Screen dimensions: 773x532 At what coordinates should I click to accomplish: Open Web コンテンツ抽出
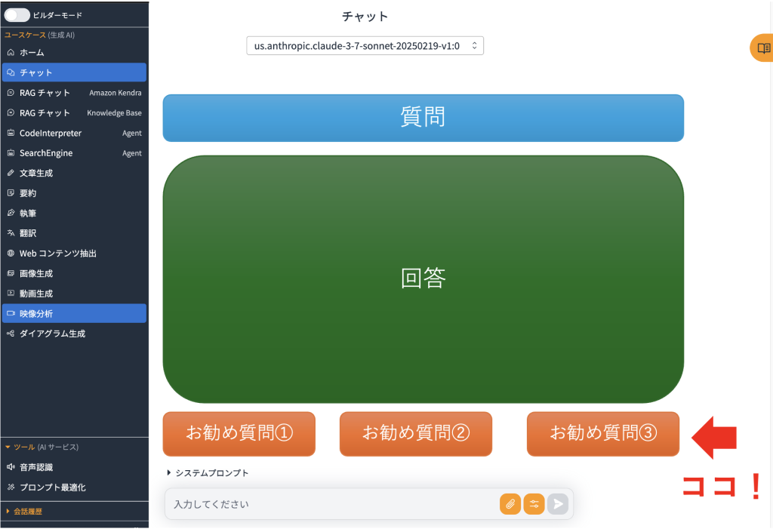pos(75,254)
